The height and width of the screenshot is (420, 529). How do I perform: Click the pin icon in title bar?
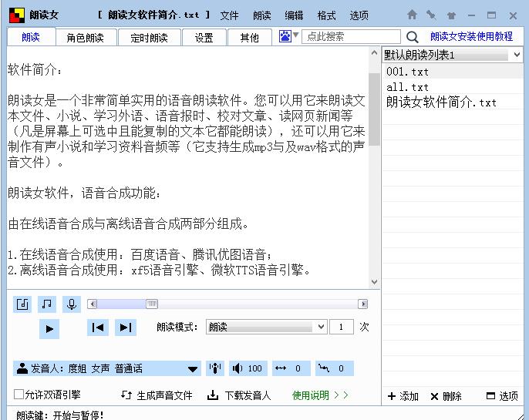[432, 15]
